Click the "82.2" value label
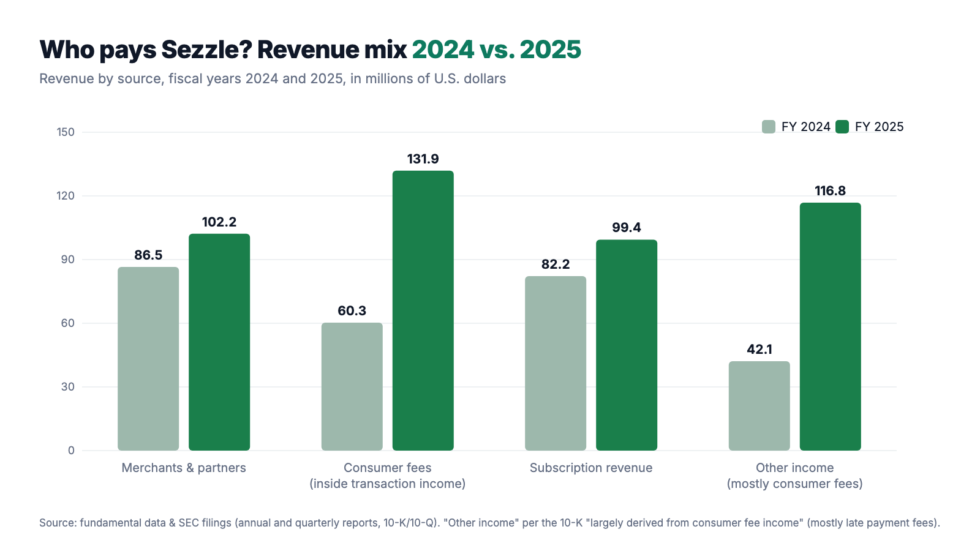This screenshot has height=551, width=980. pyautogui.click(x=556, y=264)
